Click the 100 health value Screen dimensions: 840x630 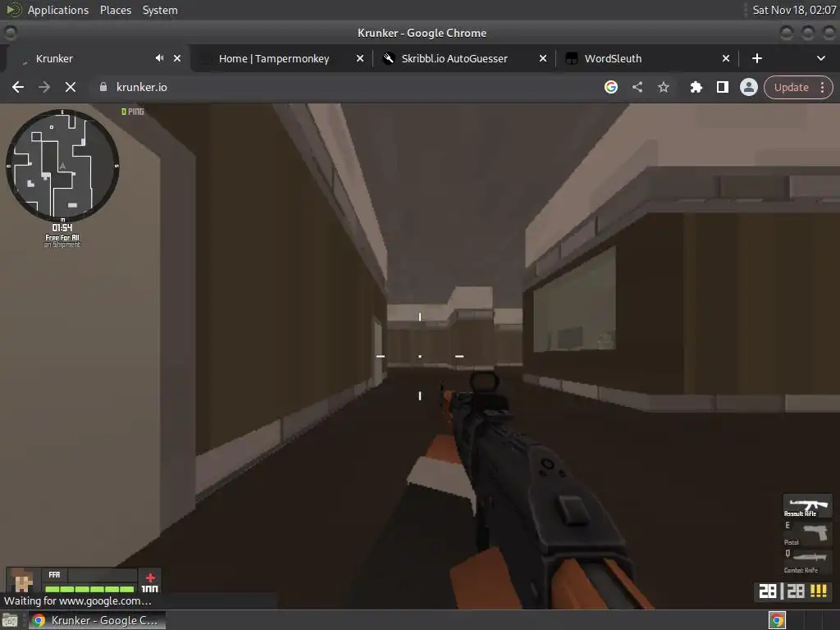click(150, 589)
